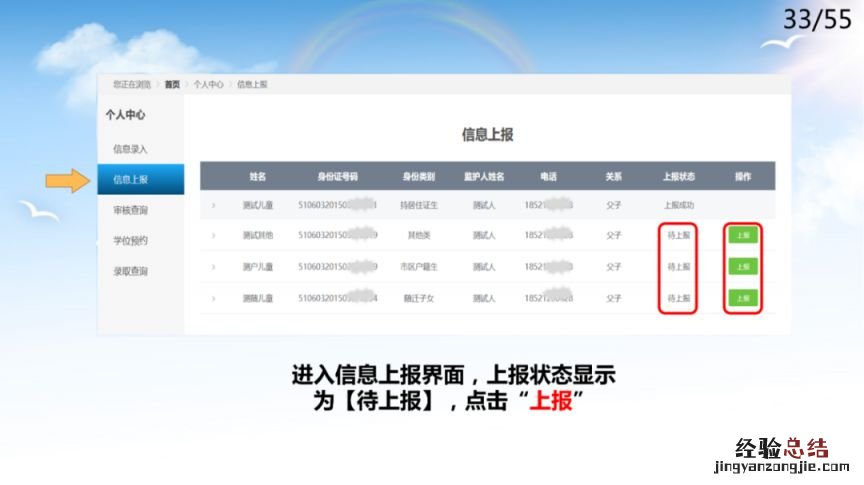This screenshot has height=485, width=864.
Task: Click 父子 relation in 测试其他 row
Action: [613, 235]
